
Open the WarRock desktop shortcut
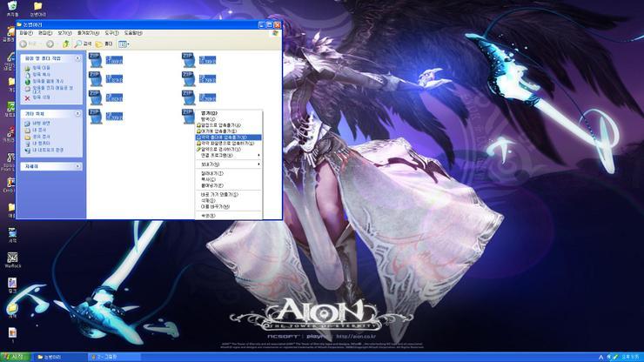click(12, 258)
